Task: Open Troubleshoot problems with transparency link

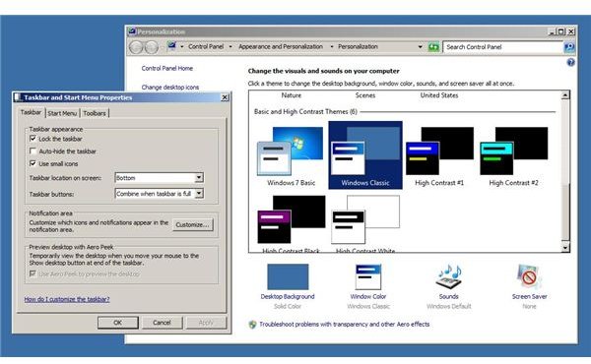Action: click(344, 324)
